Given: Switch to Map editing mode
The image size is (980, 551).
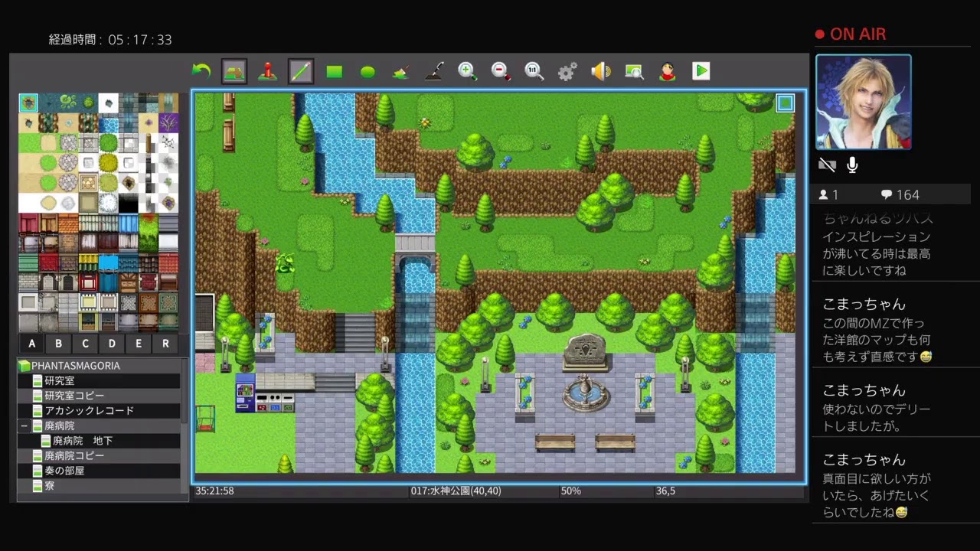Looking at the screenshot, I should point(234,71).
